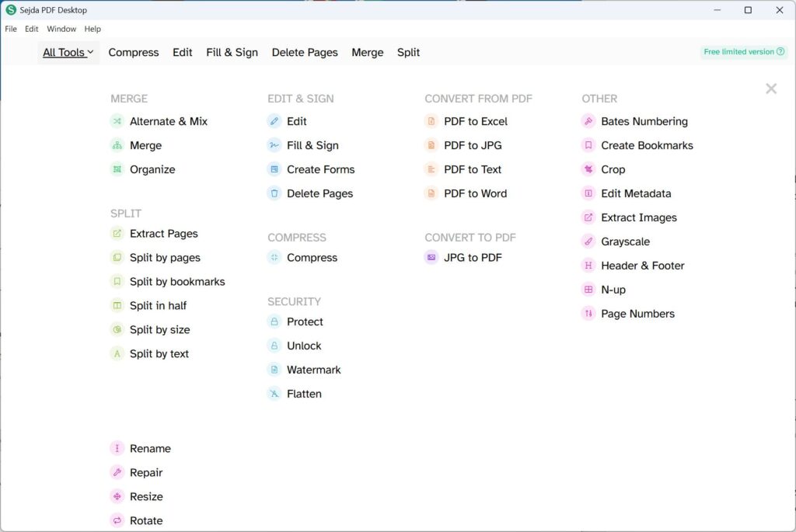Expand the All Tools dropdown
This screenshot has height=532, width=796.
(x=68, y=52)
